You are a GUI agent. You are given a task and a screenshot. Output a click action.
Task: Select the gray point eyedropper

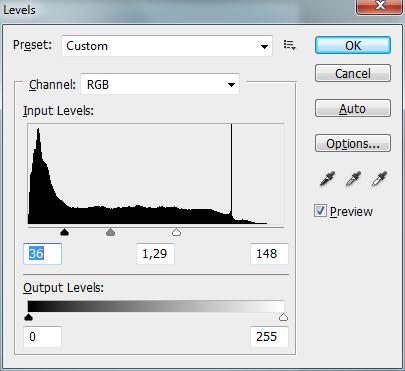coord(353,179)
